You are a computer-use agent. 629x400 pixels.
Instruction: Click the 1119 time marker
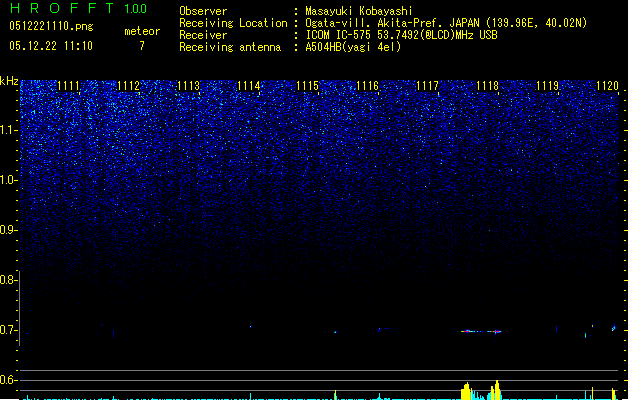click(548, 86)
